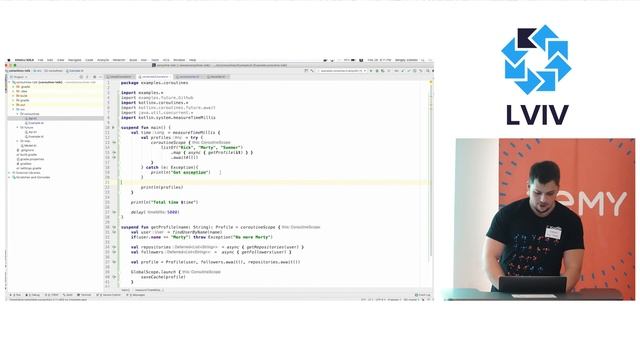Open the File menu
Viewport: 640px width, 360px height.
pyautogui.click(x=40, y=60)
